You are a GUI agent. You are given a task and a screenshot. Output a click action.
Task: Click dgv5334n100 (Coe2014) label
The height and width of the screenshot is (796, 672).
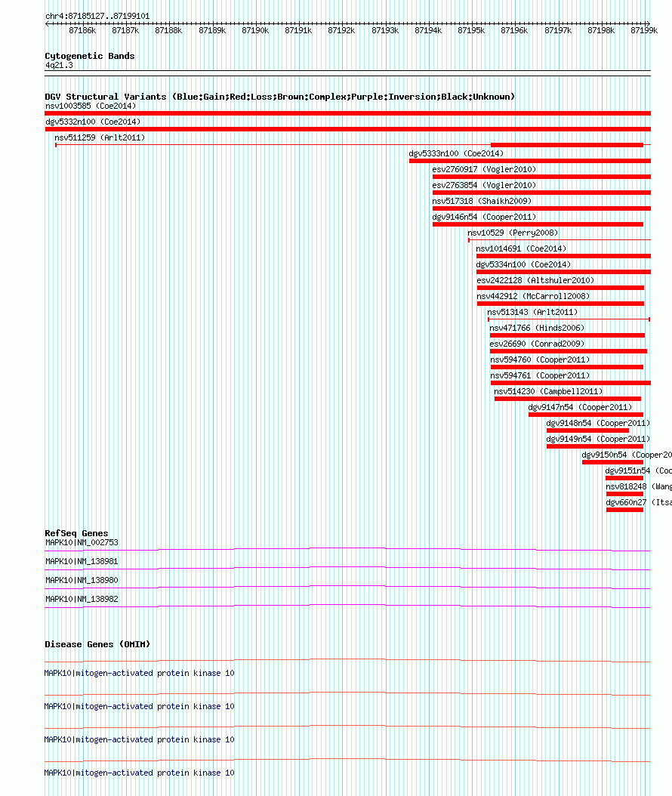click(523, 264)
